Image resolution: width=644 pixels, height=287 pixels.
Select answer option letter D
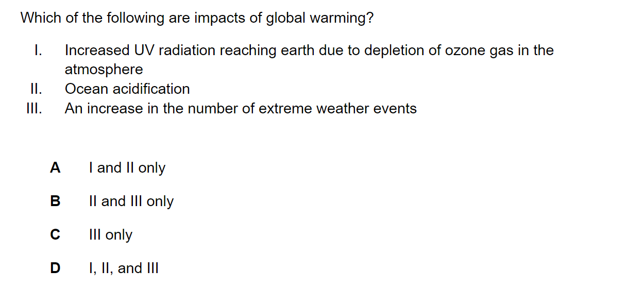coord(55,268)
